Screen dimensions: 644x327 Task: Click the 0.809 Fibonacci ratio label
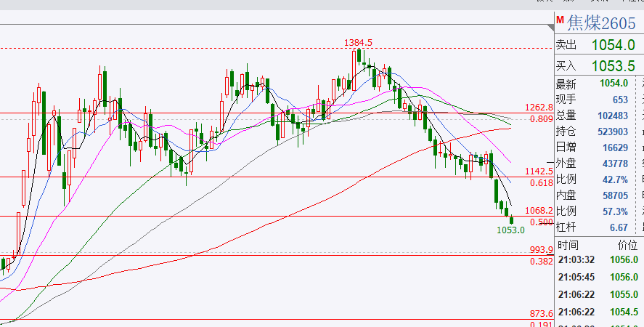point(542,119)
